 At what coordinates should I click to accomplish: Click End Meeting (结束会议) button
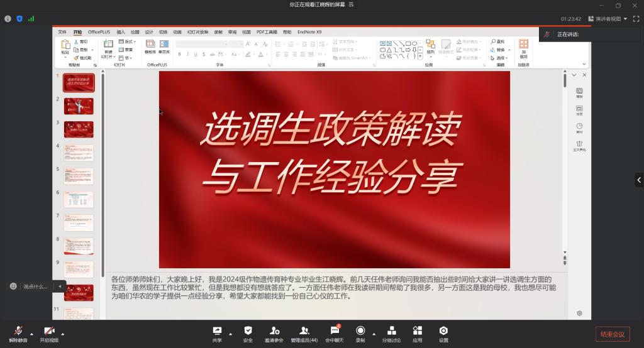(x=612, y=334)
